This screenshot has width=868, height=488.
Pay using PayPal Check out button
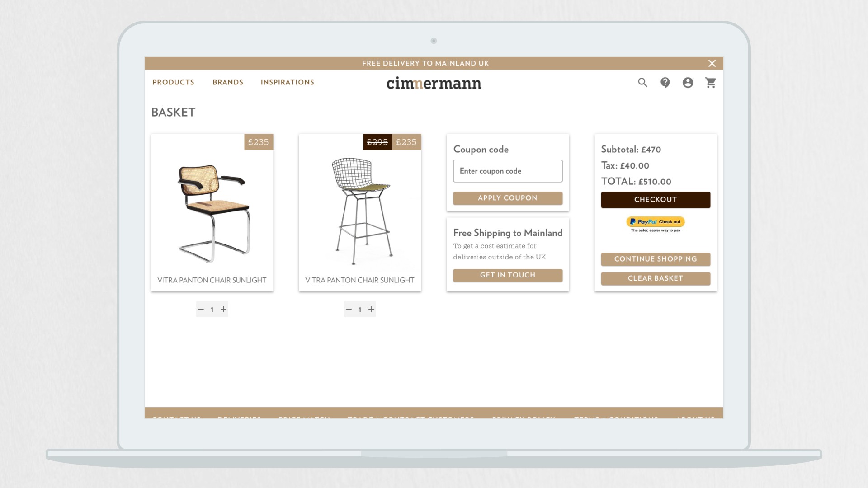(x=656, y=222)
